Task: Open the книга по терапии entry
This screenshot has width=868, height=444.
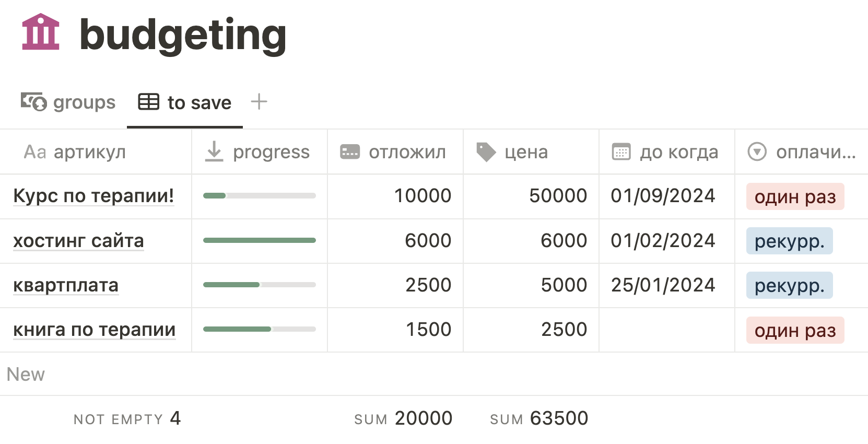Action: pyautogui.click(x=94, y=330)
